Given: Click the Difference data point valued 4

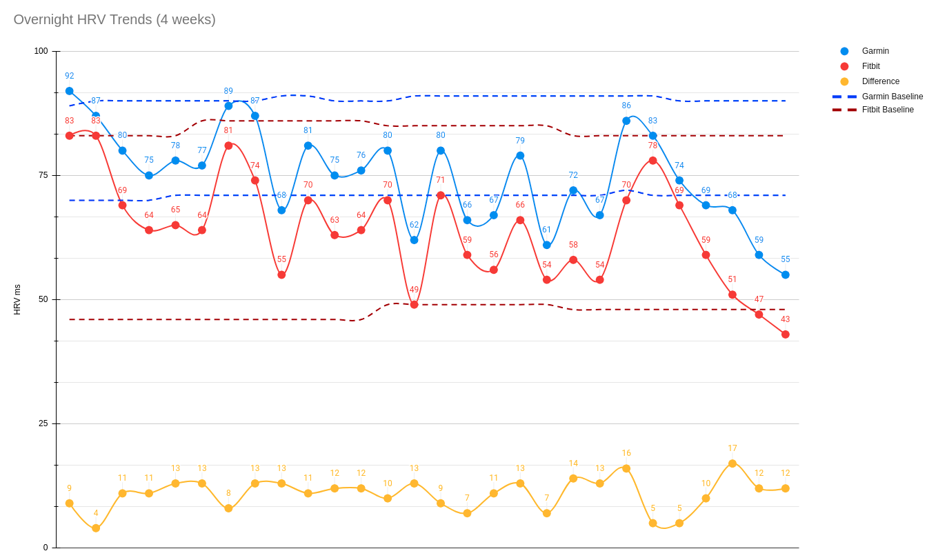Looking at the screenshot, I should click(x=96, y=528).
